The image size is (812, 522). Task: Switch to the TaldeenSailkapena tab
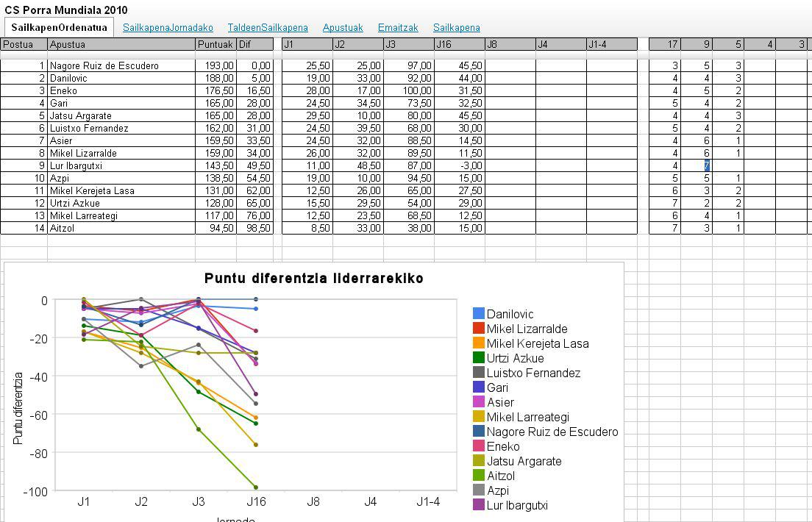(x=268, y=27)
